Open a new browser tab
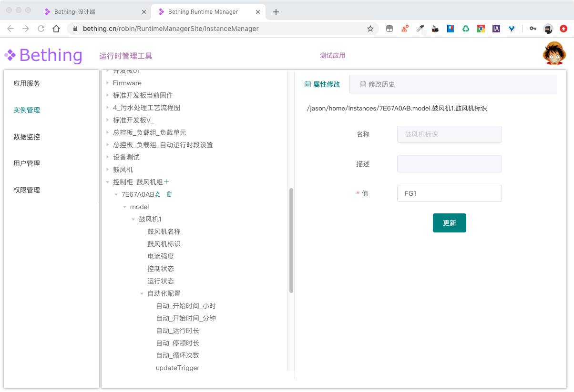 click(x=276, y=12)
